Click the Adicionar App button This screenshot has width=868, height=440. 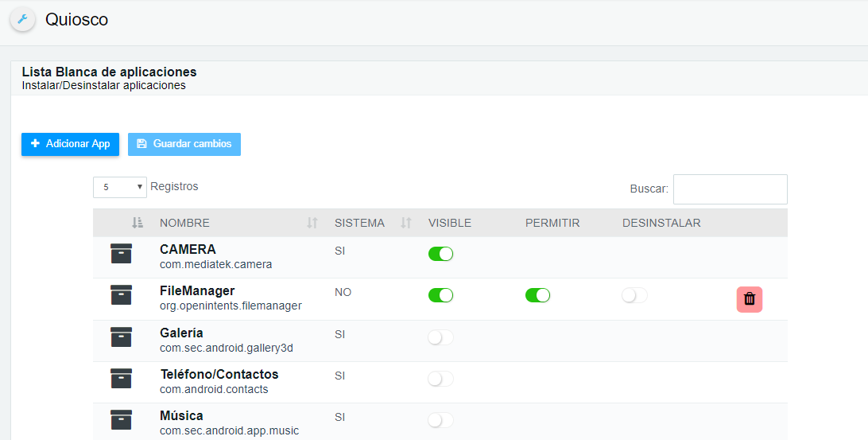(x=70, y=144)
